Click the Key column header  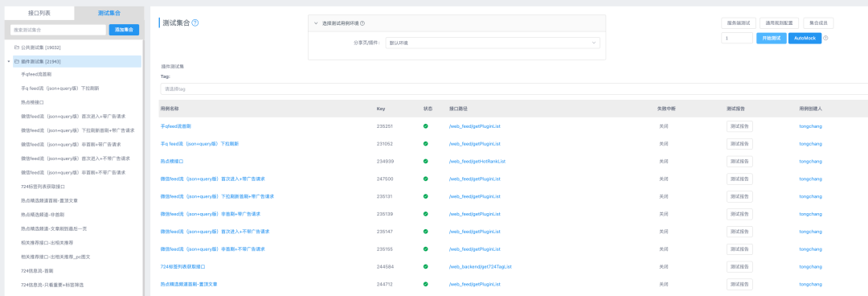click(x=380, y=109)
